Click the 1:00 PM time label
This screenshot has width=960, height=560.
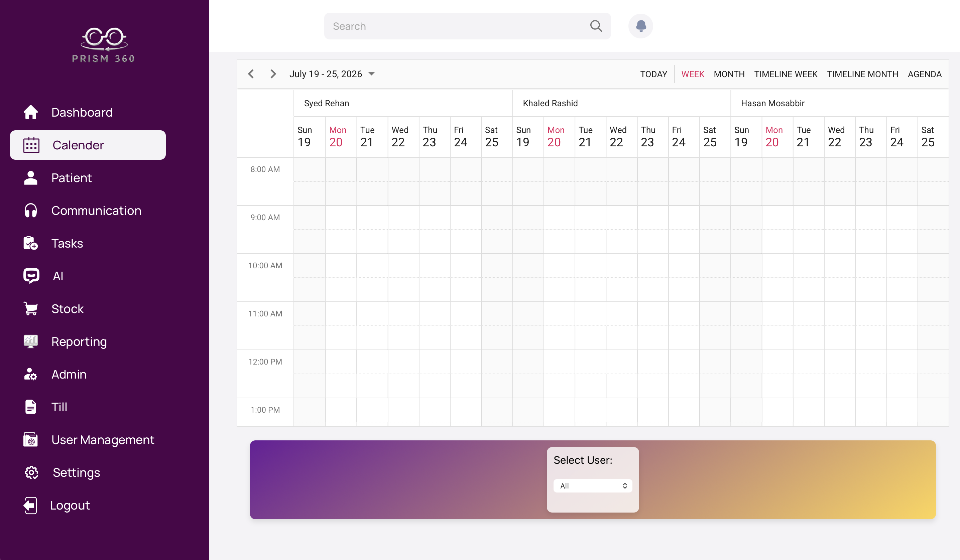tap(265, 410)
